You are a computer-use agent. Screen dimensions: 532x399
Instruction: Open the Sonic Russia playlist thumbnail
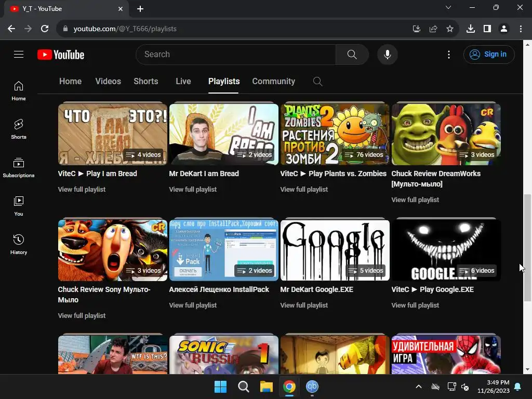click(x=223, y=354)
